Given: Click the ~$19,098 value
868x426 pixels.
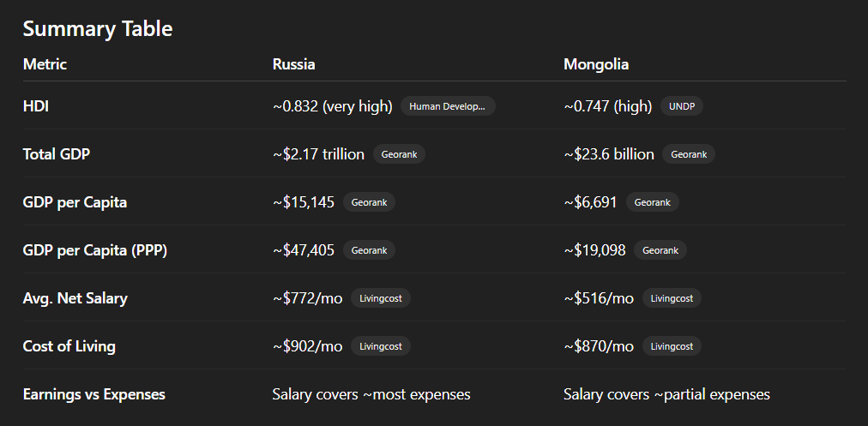Looking at the screenshot, I should [x=594, y=250].
